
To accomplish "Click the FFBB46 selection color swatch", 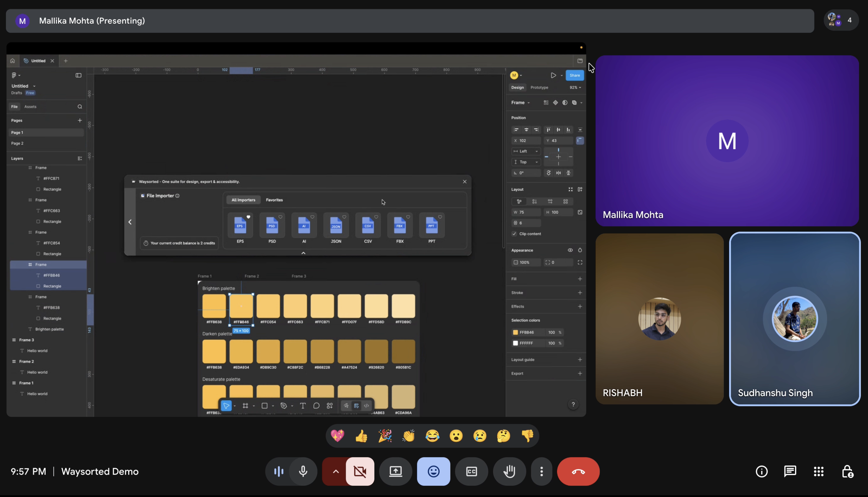I will pyautogui.click(x=515, y=332).
